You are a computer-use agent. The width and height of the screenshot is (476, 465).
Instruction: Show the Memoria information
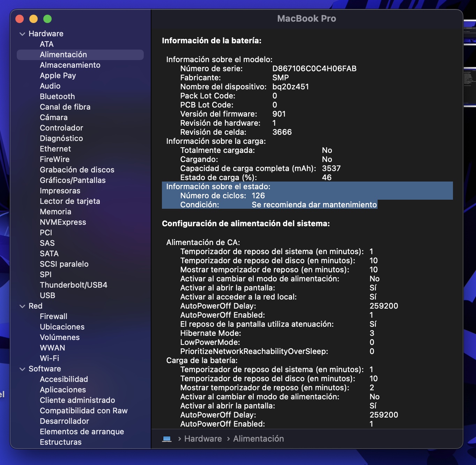[55, 212]
